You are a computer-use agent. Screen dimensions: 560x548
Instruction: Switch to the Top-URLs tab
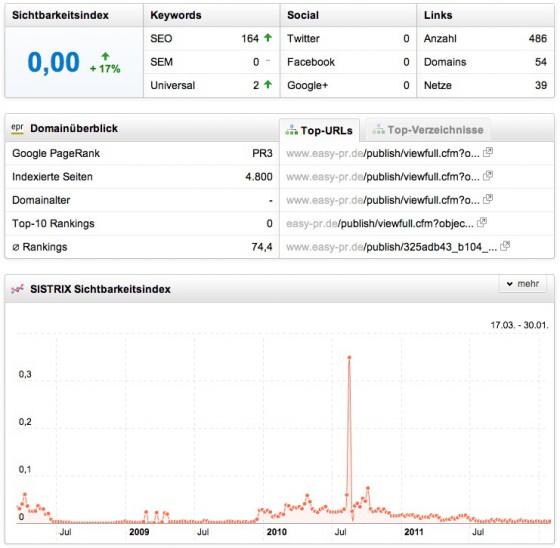click(x=320, y=130)
